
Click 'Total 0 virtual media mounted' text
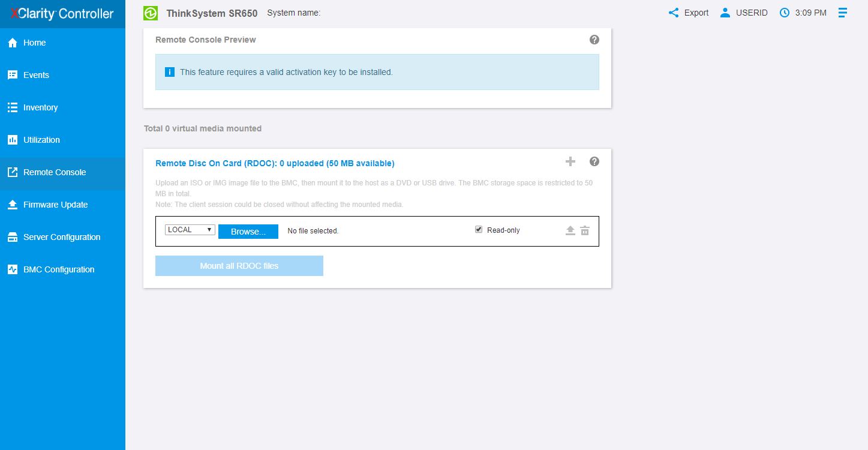tap(203, 128)
